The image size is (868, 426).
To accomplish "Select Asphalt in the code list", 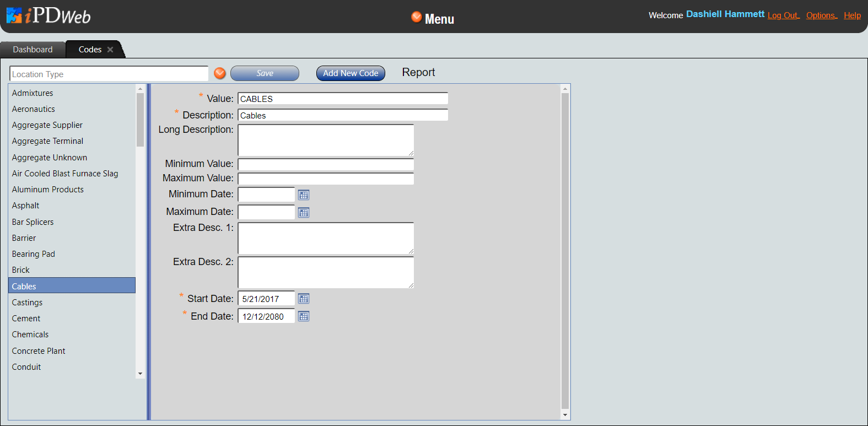I will pyautogui.click(x=26, y=206).
